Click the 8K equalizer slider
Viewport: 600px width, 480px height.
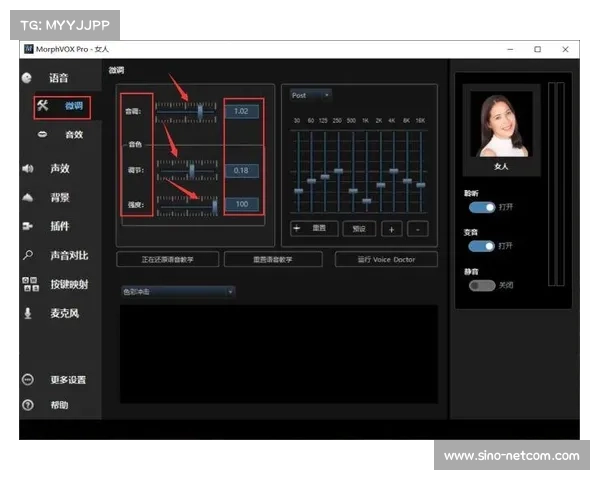[x=408, y=181]
